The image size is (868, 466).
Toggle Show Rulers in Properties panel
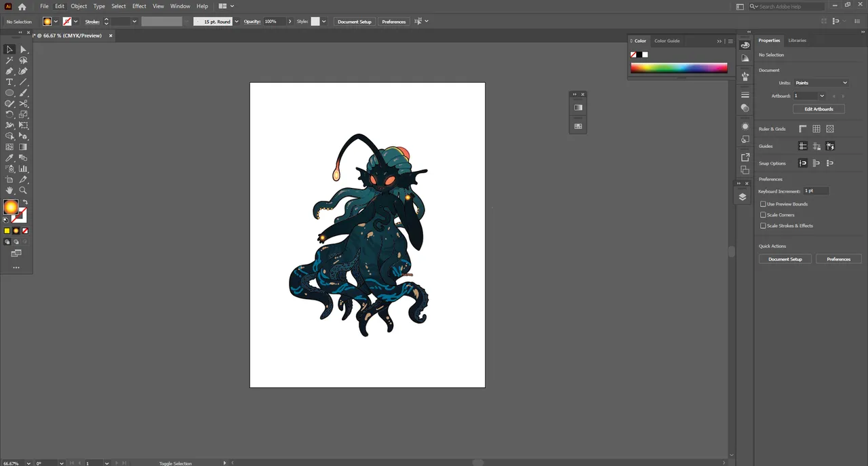pos(803,129)
